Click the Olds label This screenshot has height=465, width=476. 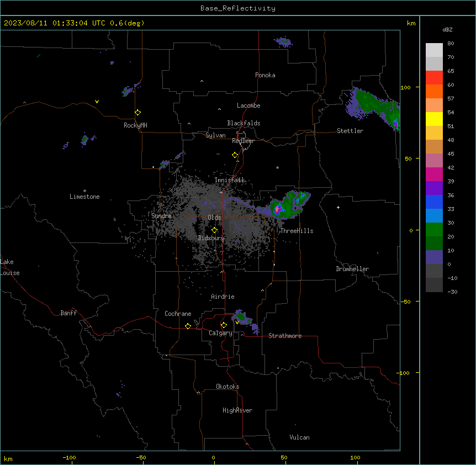(214, 218)
